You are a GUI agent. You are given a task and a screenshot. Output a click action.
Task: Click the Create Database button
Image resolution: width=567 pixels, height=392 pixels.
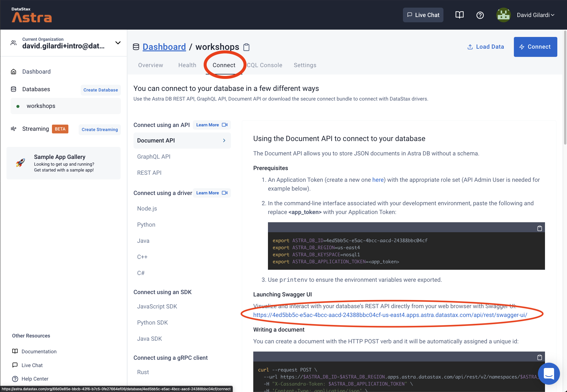point(101,90)
